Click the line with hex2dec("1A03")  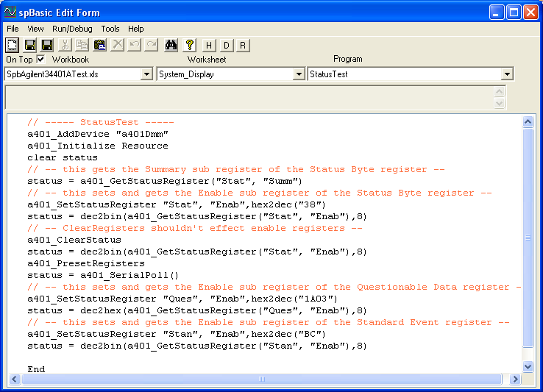[x=182, y=299]
